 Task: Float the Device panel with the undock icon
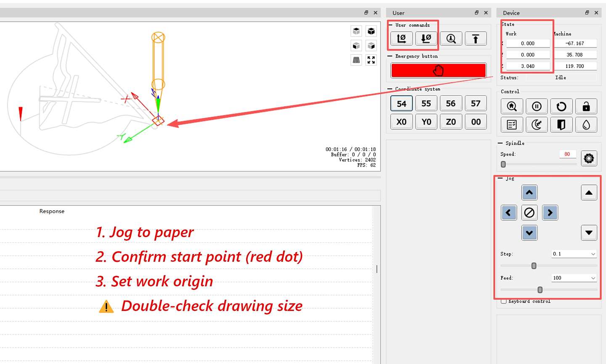coord(587,13)
